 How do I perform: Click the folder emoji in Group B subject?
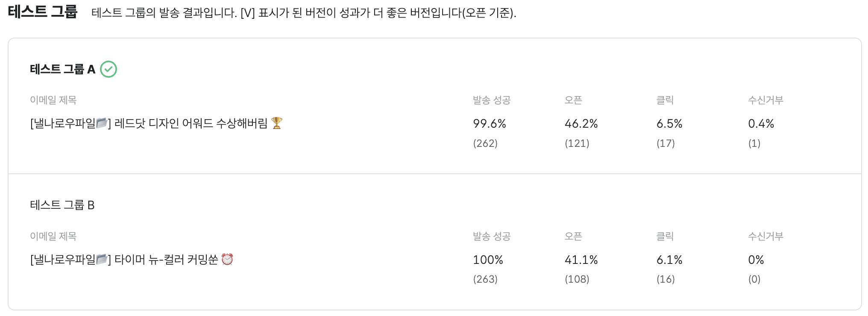pos(101,259)
